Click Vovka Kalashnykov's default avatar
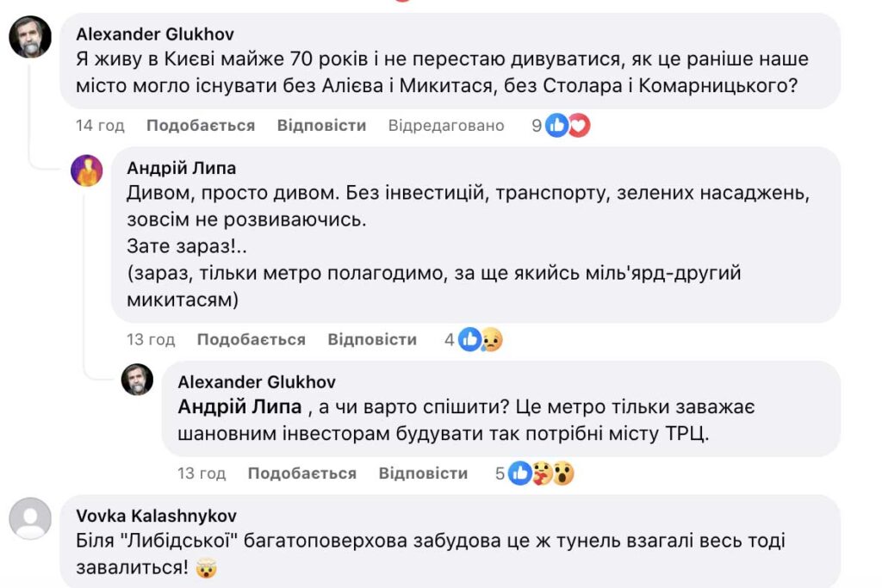Screen dimensions: 882x588 tap(30, 518)
